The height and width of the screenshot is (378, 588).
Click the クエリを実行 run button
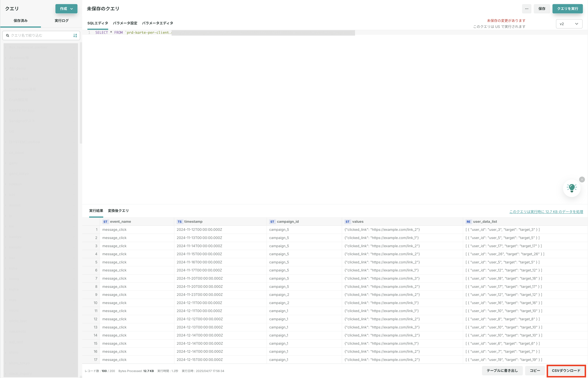click(567, 9)
